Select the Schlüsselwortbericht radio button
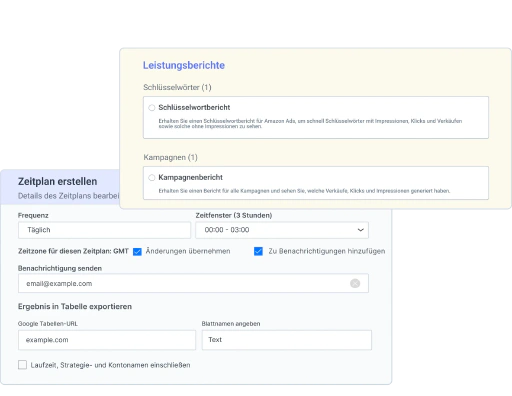The height and width of the screenshot is (396, 512). click(x=152, y=108)
